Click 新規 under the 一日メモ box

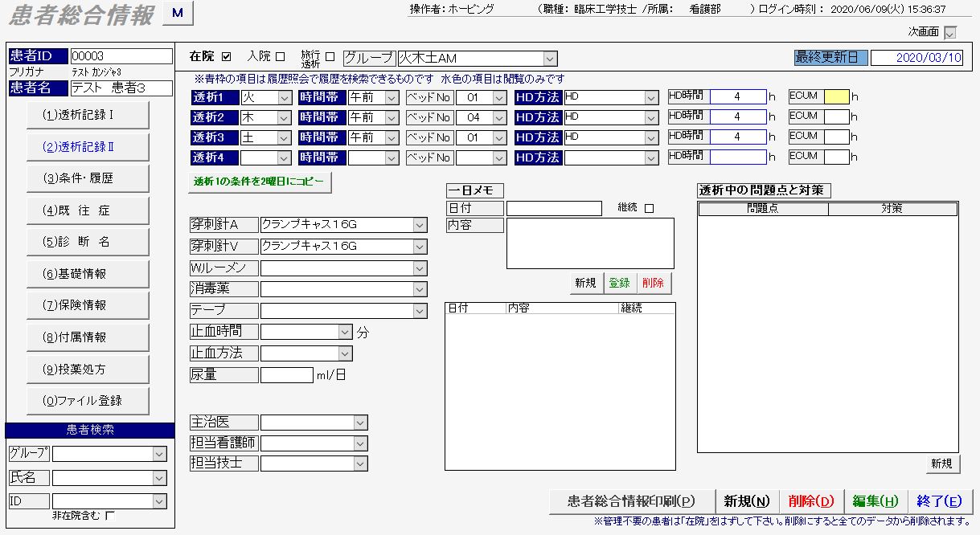(586, 283)
